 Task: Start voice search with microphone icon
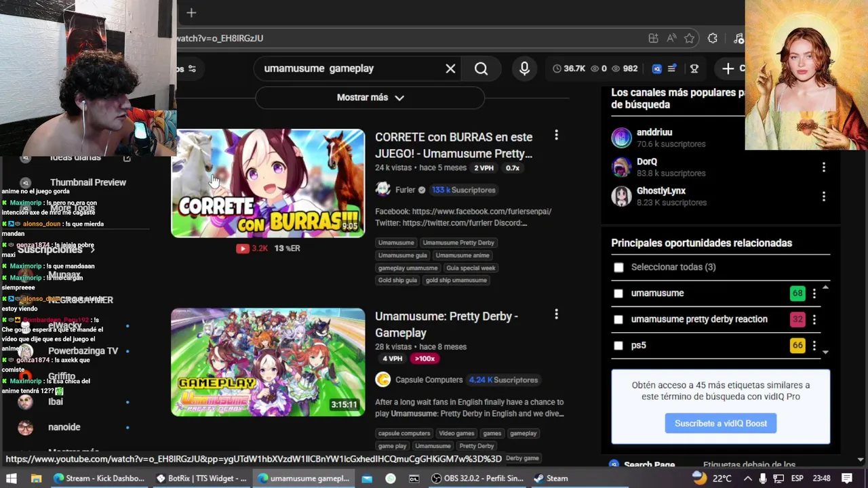[x=524, y=68]
